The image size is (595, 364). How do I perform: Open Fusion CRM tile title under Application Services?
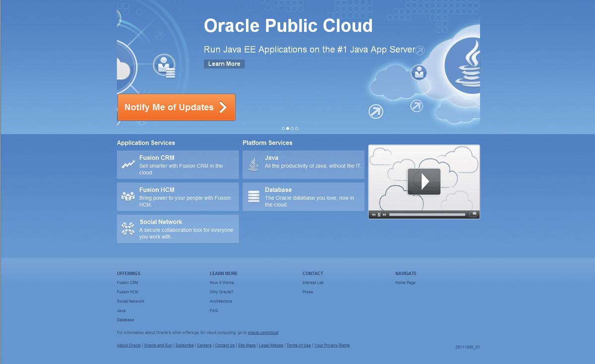pos(157,158)
